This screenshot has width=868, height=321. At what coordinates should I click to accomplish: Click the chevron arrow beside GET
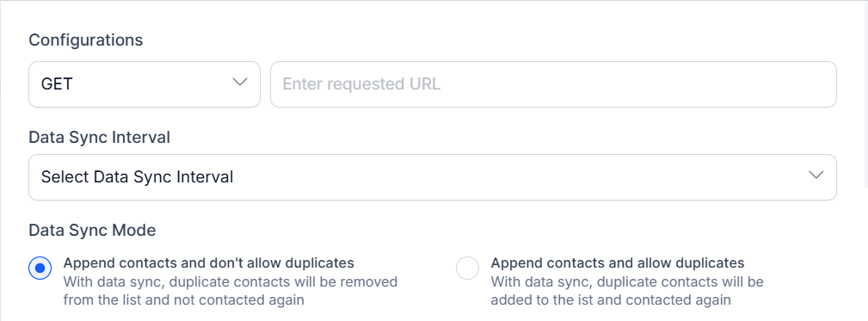click(240, 83)
